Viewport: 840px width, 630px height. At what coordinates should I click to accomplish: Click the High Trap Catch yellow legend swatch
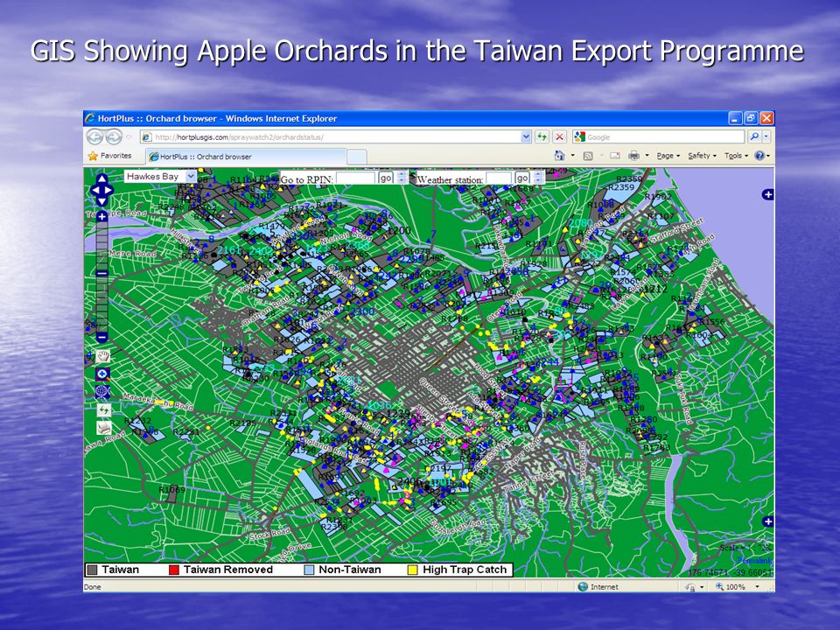click(x=412, y=570)
